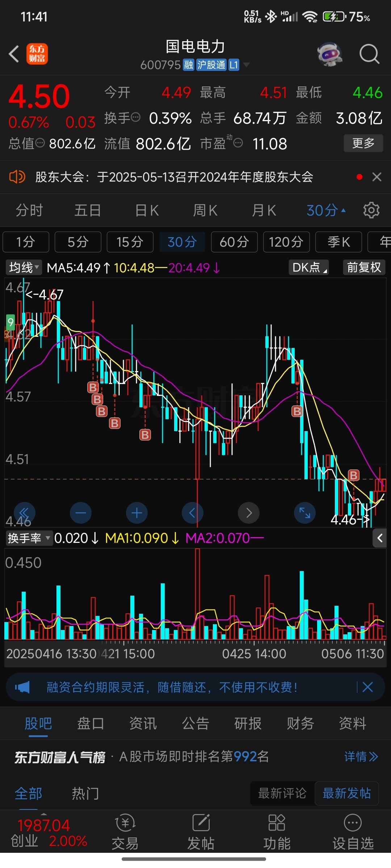Jump to earliest candles with double-left arrow
Image resolution: width=391 pixels, height=868 pixels.
24,513
